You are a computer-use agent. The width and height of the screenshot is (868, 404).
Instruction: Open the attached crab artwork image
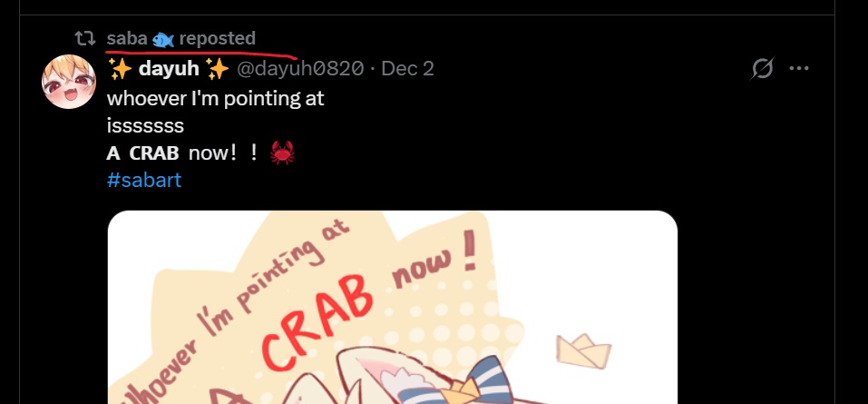[393, 307]
